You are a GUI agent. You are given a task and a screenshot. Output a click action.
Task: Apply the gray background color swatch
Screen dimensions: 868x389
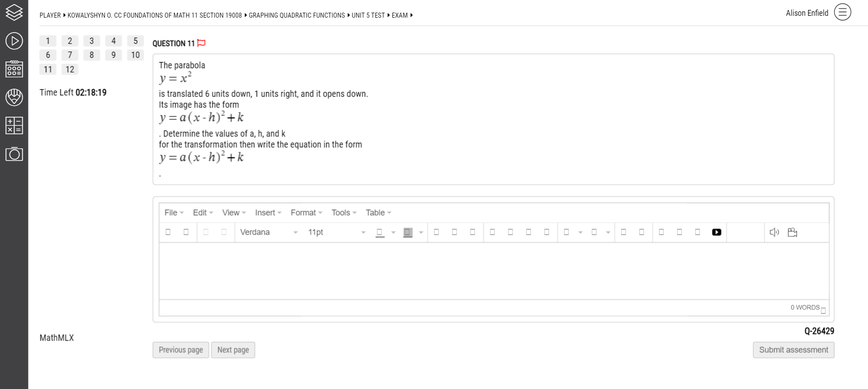(408, 232)
